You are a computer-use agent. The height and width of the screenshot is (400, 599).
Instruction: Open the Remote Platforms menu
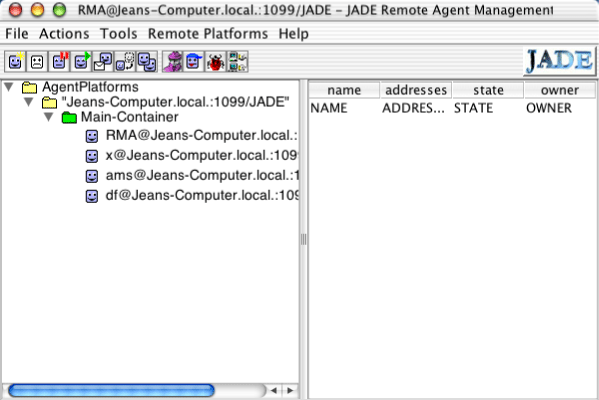pyautogui.click(x=208, y=34)
